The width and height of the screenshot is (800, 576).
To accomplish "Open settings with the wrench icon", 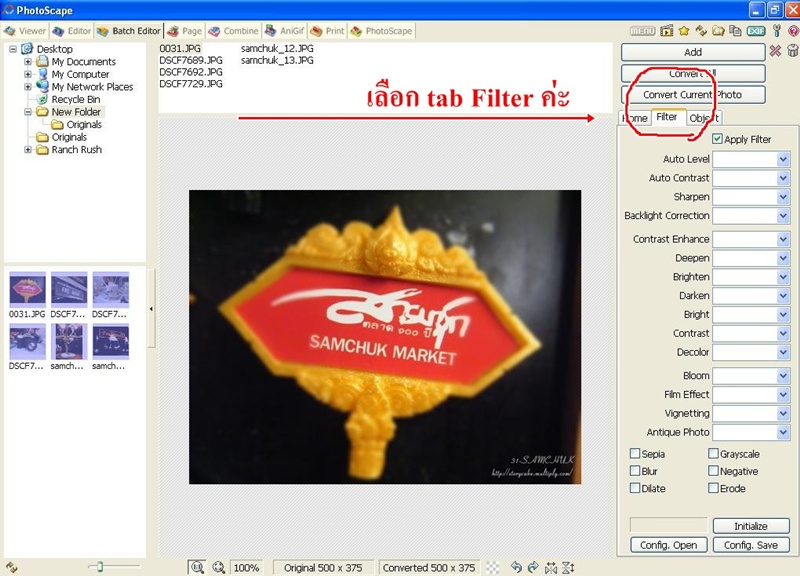I will pos(777,31).
